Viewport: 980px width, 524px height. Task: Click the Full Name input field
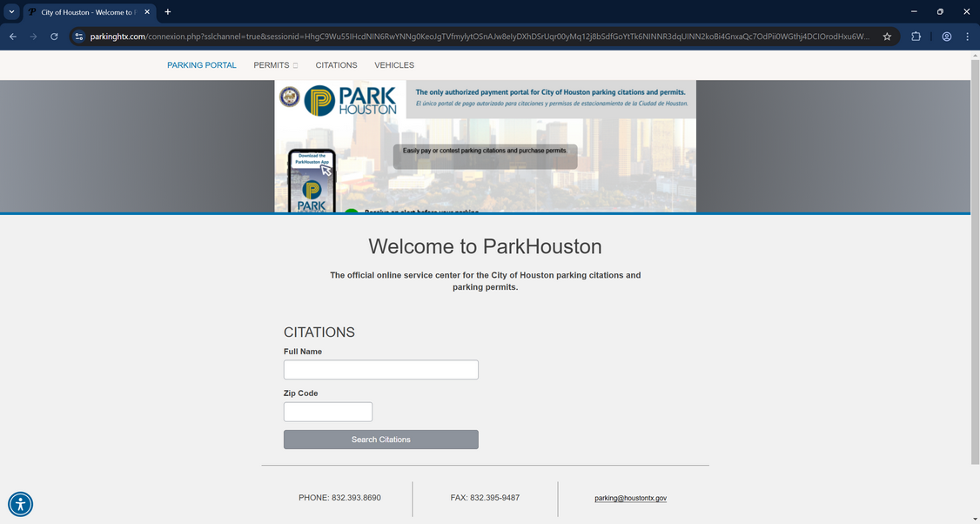pos(380,369)
